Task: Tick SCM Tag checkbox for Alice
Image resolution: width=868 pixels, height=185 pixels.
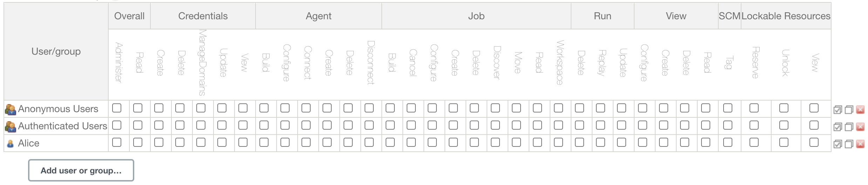Action: [x=728, y=142]
